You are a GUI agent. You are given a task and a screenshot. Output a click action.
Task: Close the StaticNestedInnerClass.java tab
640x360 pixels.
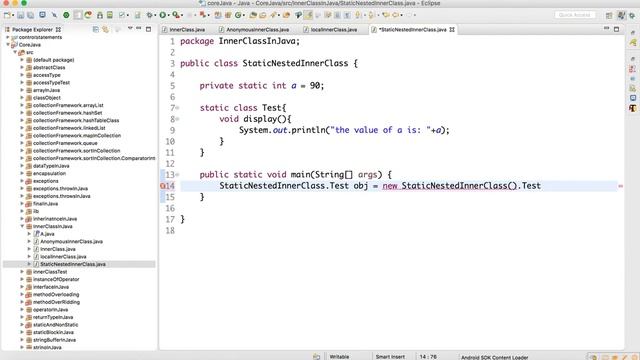pos(452,29)
